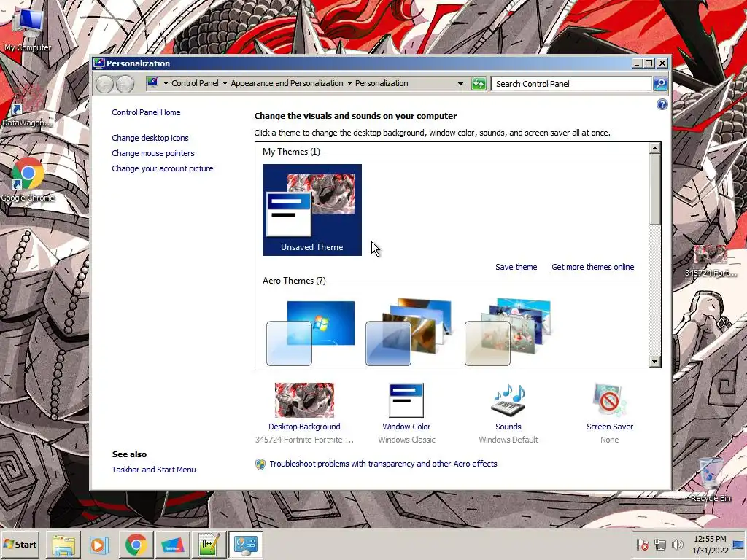The width and height of the screenshot is (747, 560).
Task: Expand dropdown after Control Panel breadcrumb
Action: tap(225, 83)
